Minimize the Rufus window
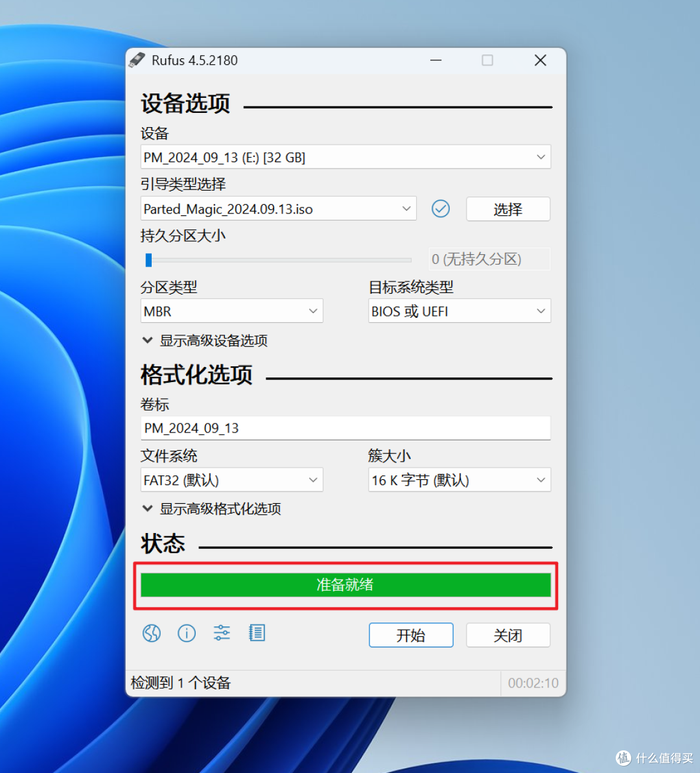Screen dimensions: 700x773 point(436,60)
